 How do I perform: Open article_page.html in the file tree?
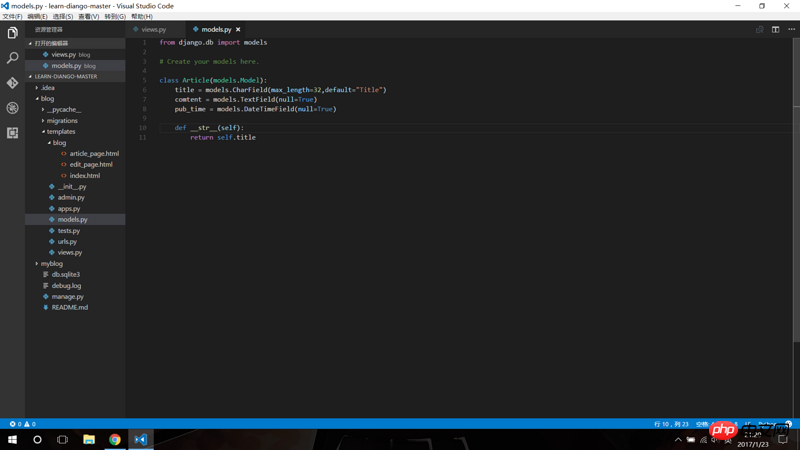pyautogui.click(x=75, y=154)
